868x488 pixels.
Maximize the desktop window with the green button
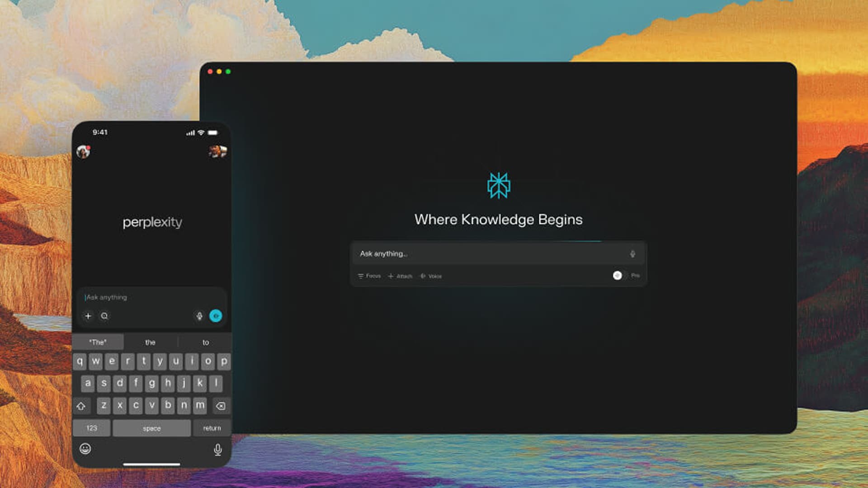click(228, 71)
